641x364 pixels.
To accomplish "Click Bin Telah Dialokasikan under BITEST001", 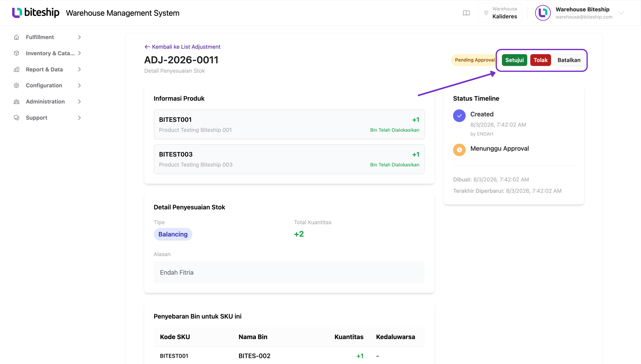I will [x=395, y=130].
